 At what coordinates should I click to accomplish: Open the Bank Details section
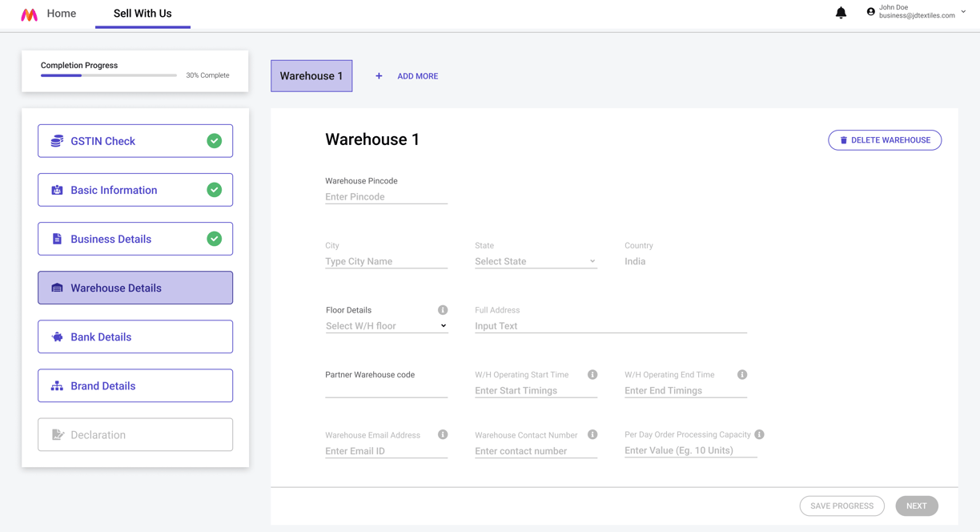click(135, 337)
